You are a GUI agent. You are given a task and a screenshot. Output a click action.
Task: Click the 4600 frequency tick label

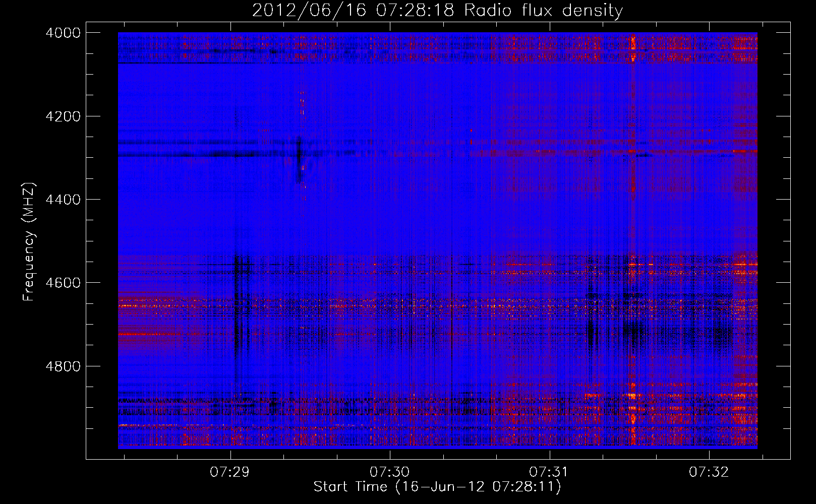tap(63, 283)
